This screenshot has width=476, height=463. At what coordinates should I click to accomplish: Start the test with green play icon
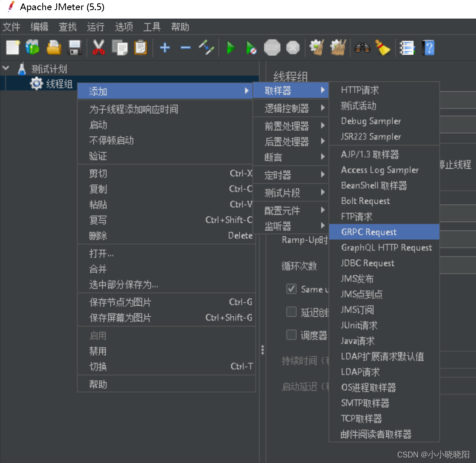pyautogui.click(x=231, y=48)
